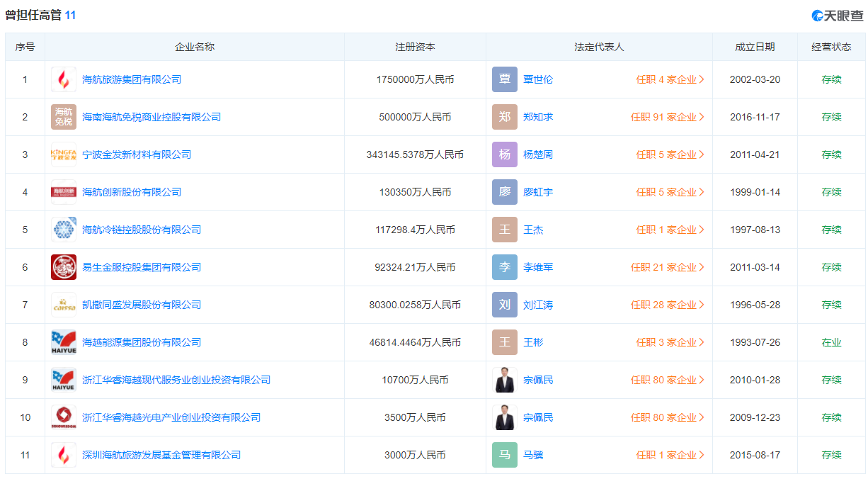Click the 易生金服控股集团 red logo
Viewport: 868px width, 479px height.
pos(64,267)
